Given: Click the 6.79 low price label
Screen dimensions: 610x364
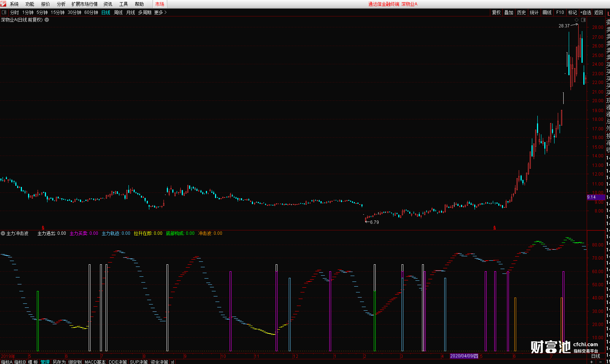Looking at the screenshot, I should click(x=375, y=222).
